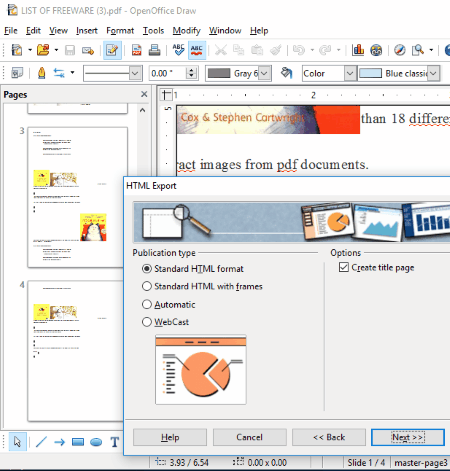Viewport: 450px width, 471px height.
Task: Open the File menu
Action: coord(11,31)
